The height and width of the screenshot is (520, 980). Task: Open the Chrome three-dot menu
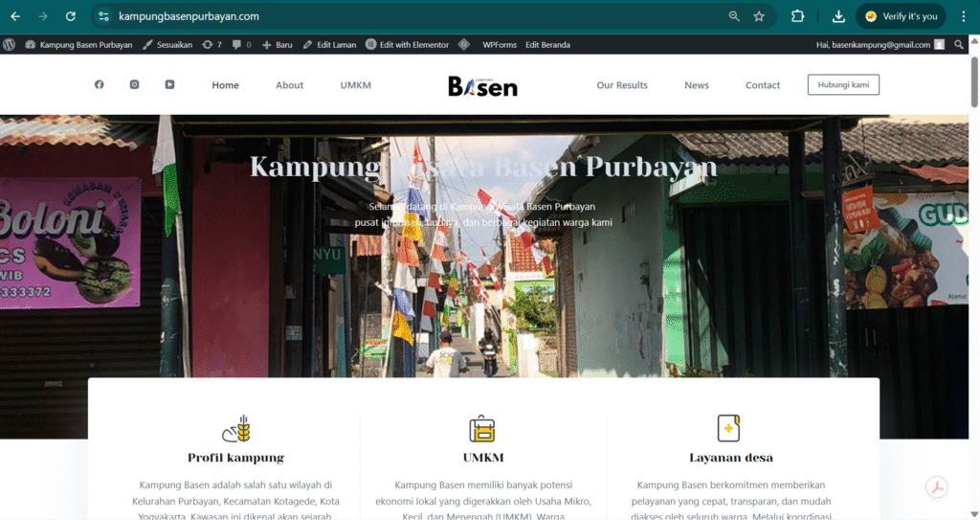click(963, 16)
